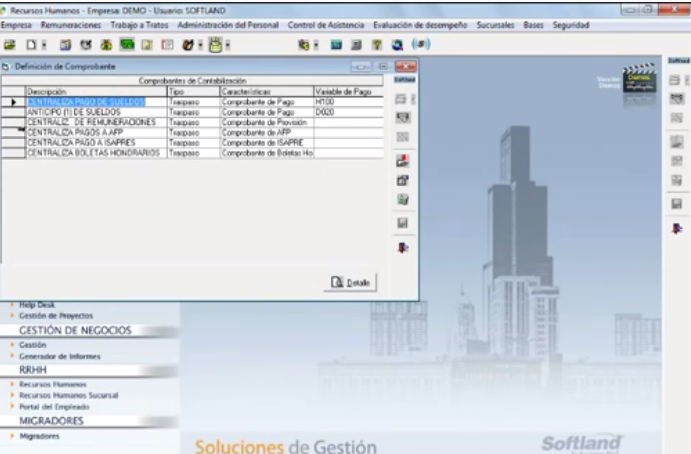
Task: Expand dropdown arrow next to yellow printer icon
Action: (228, 44)
